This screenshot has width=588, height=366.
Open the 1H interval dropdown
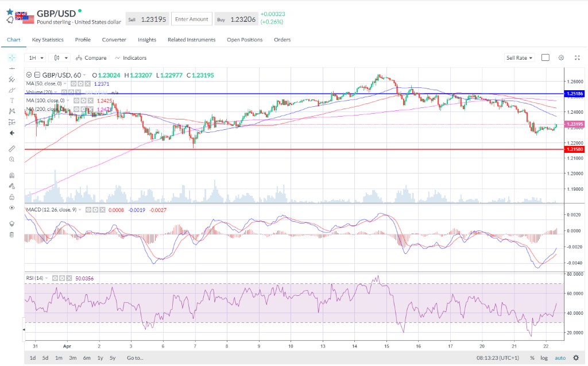point(36,58)
